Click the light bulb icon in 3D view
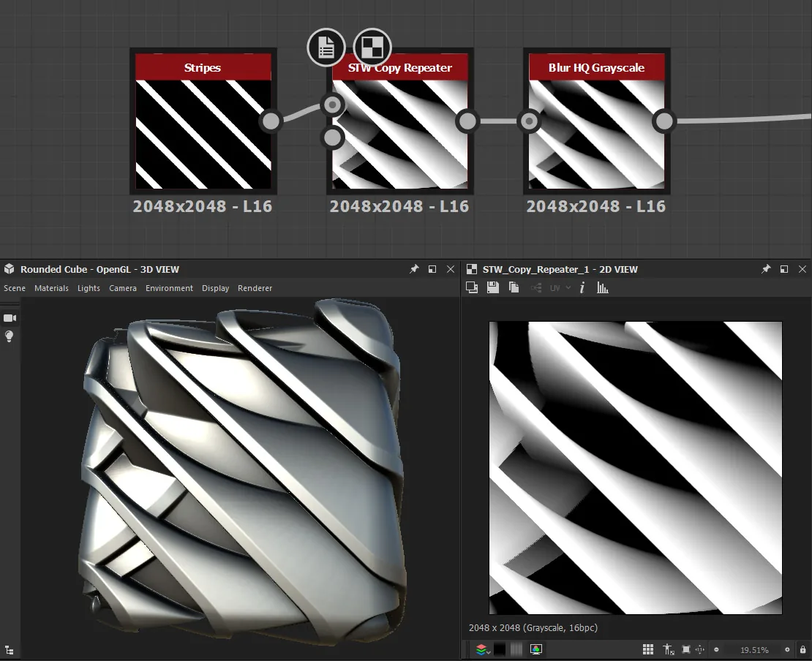 10,336
